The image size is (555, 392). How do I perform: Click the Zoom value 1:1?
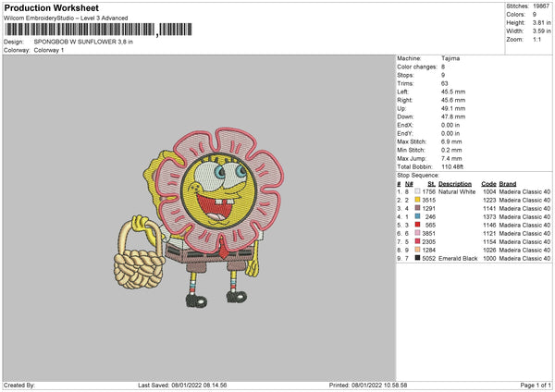536,39
